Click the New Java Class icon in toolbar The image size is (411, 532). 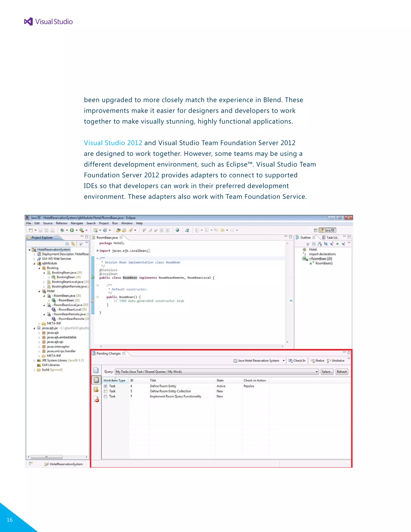(105, 230)
